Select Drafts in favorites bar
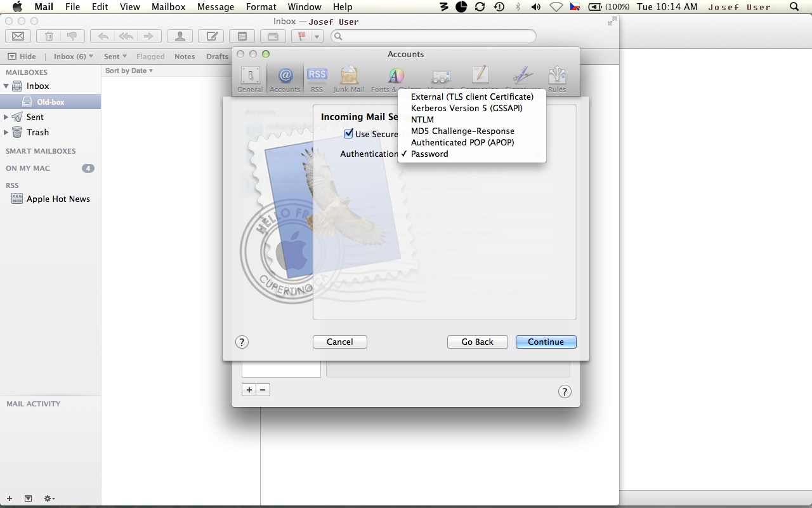 (217, 57)
